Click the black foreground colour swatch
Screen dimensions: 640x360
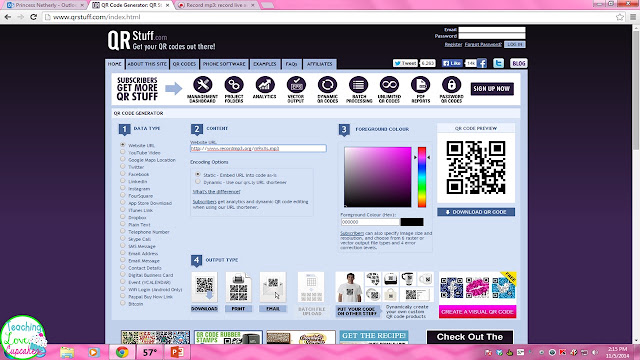pos(412,222)
